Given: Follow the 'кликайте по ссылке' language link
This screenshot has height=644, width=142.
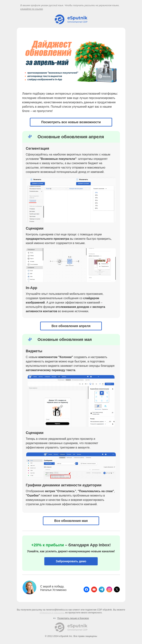Looking at the screenshot, I should point(31,9).
